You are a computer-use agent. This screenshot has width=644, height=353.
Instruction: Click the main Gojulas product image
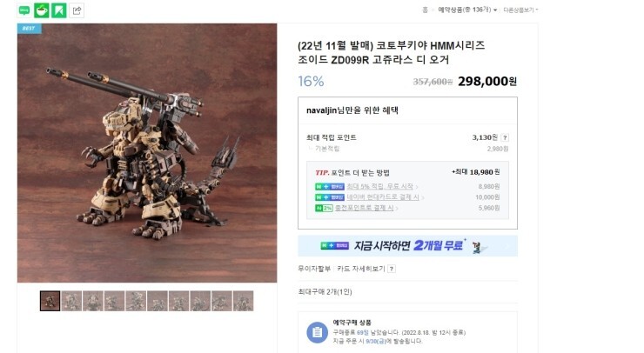click(147, 153)
